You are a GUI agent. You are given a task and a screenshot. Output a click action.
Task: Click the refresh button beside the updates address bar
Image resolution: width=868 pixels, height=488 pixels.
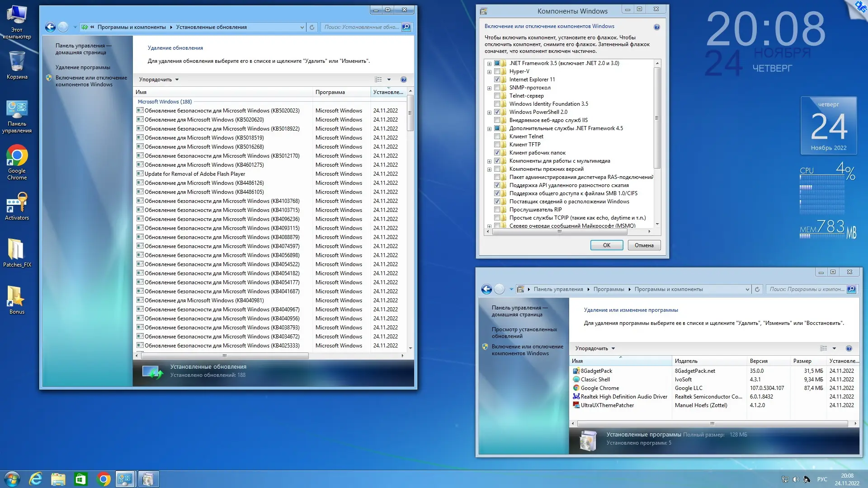coord(312,27)
